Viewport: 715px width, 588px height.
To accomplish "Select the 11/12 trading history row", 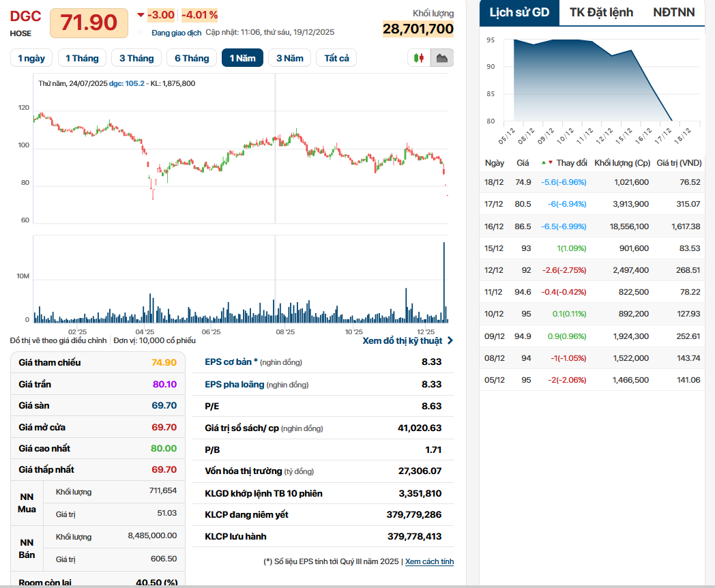I will point(592,292).
